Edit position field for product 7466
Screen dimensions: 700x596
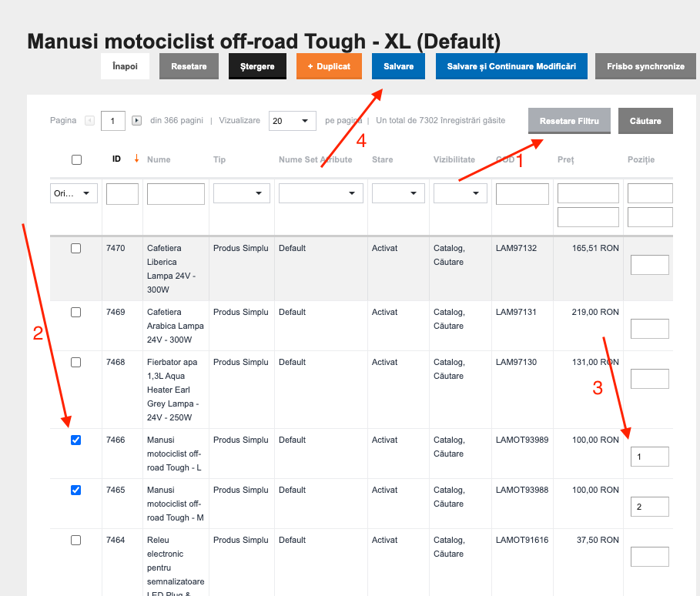(x=649, y=457)
